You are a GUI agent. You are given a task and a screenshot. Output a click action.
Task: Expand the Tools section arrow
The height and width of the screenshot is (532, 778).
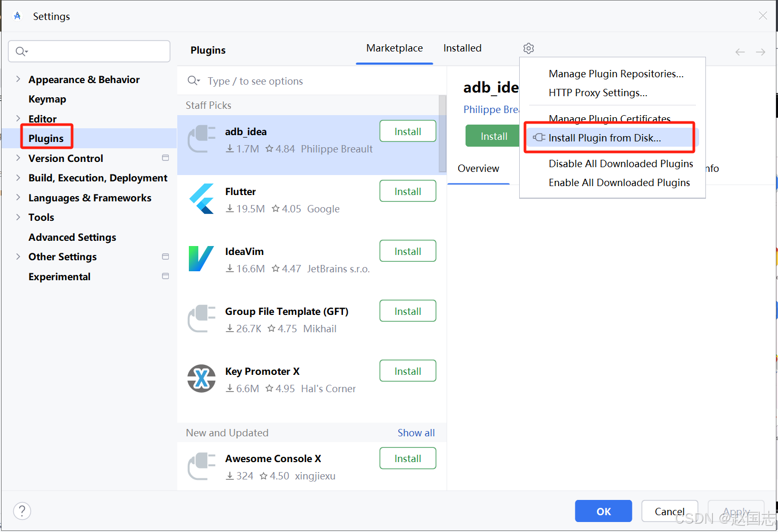(x=18, y=217)
